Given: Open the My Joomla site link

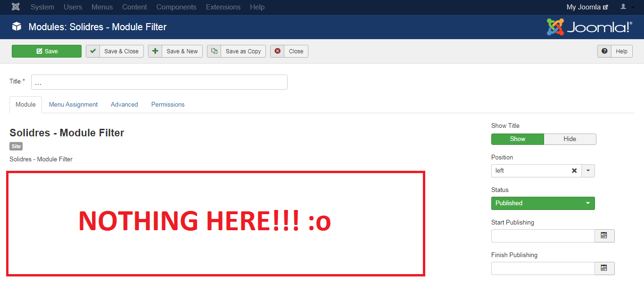Looking at the screenshot, I should point(587,7).
